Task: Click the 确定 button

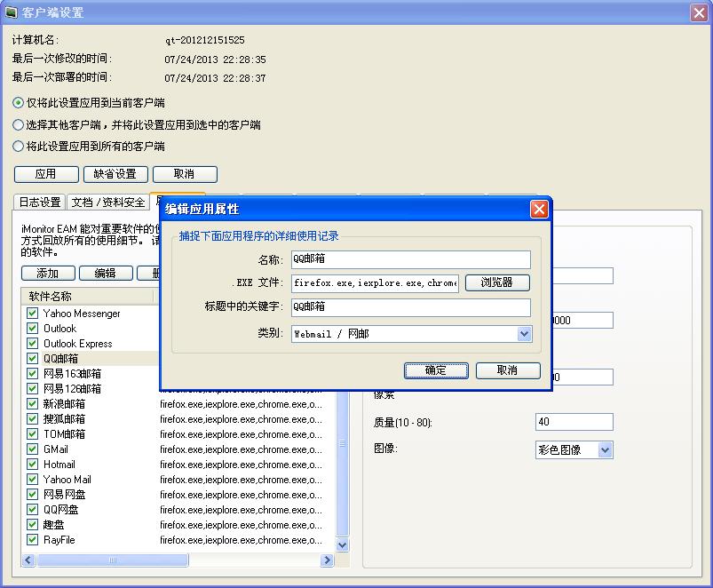Action: (x=436, y=370)
